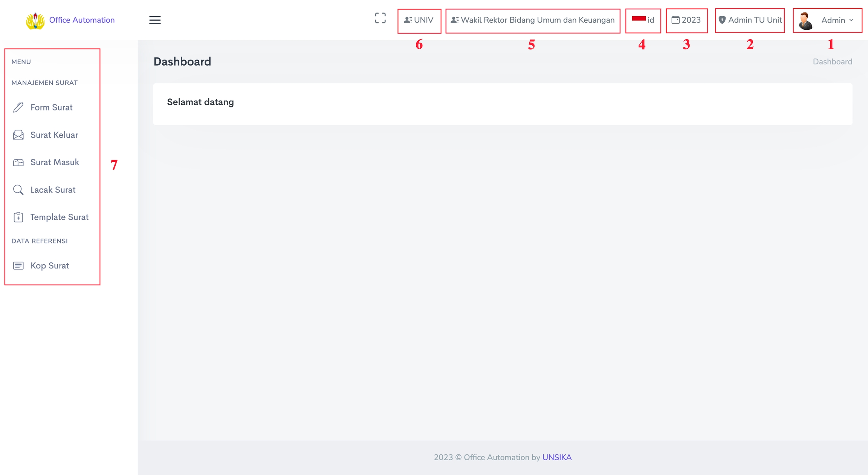Click the Office Automation garuda logo

[35, 20]
